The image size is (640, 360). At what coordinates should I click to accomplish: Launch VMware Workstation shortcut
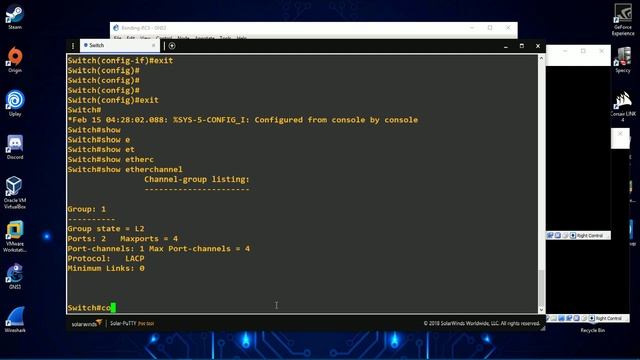[x=15, y=236]
